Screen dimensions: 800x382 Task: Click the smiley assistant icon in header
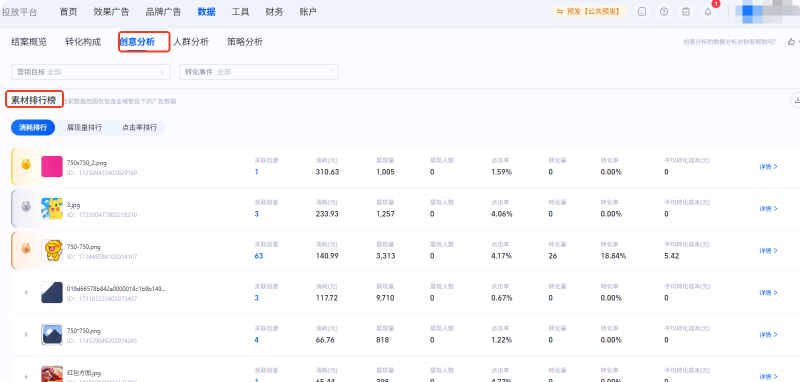[642, 12]
